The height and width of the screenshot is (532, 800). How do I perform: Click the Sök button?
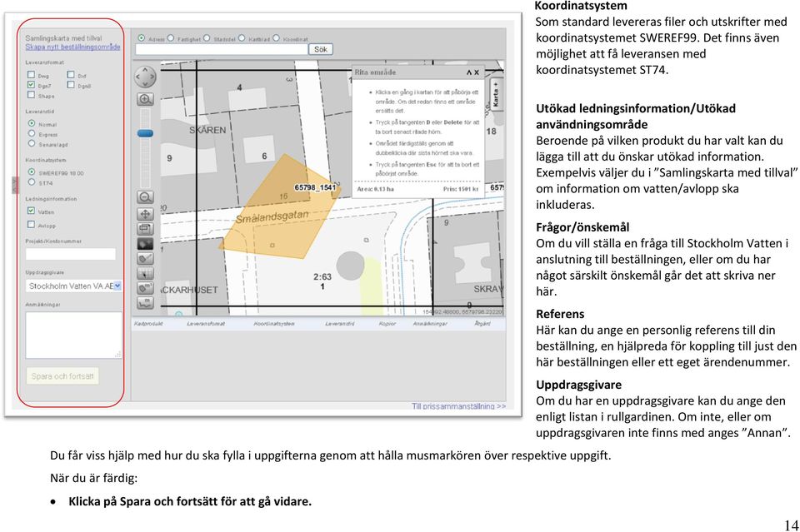click(x=321, y=49)
